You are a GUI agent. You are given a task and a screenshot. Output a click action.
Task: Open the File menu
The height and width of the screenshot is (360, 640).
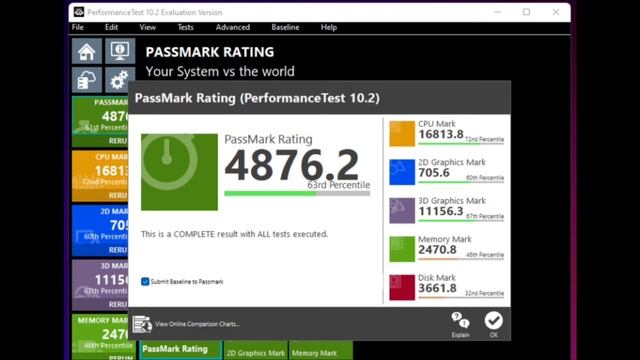tap(78, 27)
